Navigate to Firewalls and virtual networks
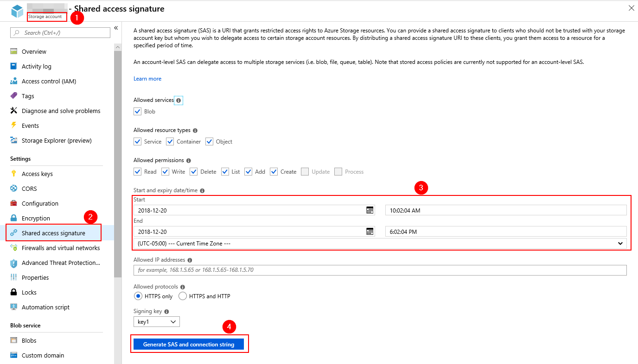Image resolution: width=638 pixels, height=364 pixels. [x=61, y=248]
